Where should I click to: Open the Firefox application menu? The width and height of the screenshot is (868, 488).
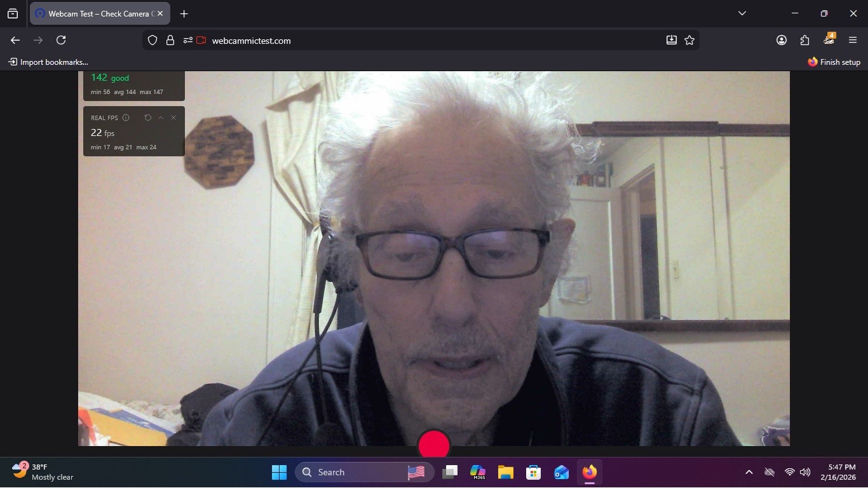[853, 40]
